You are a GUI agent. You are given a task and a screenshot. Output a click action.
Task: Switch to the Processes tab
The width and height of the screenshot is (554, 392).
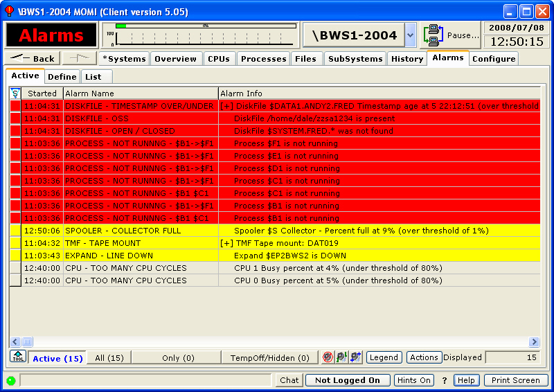(263, 59)
